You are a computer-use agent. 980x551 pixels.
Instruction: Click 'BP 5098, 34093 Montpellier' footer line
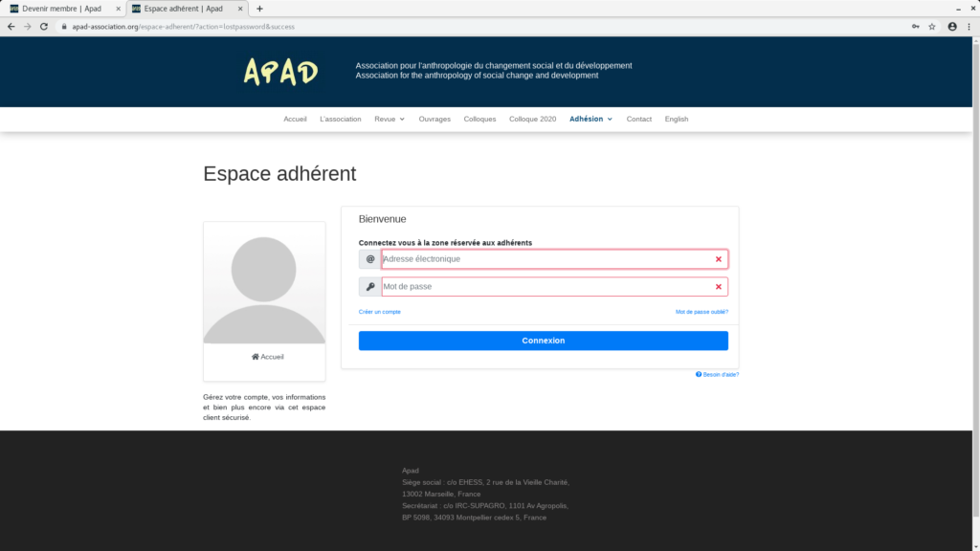(475, 518)
